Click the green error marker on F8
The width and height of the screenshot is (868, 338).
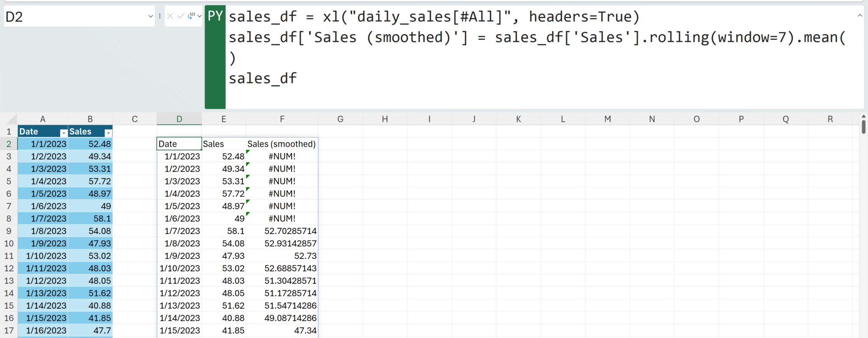(248, 214)
